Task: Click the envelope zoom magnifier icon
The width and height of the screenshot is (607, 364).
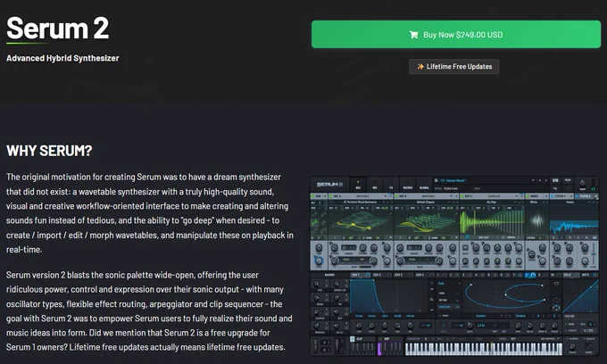Action: point(432,300)
